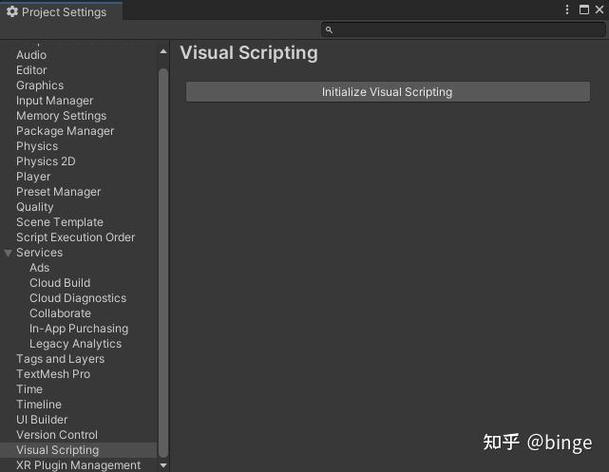Click the category list scrollbar thumb
609x472 pixels.
pos(164,263)
